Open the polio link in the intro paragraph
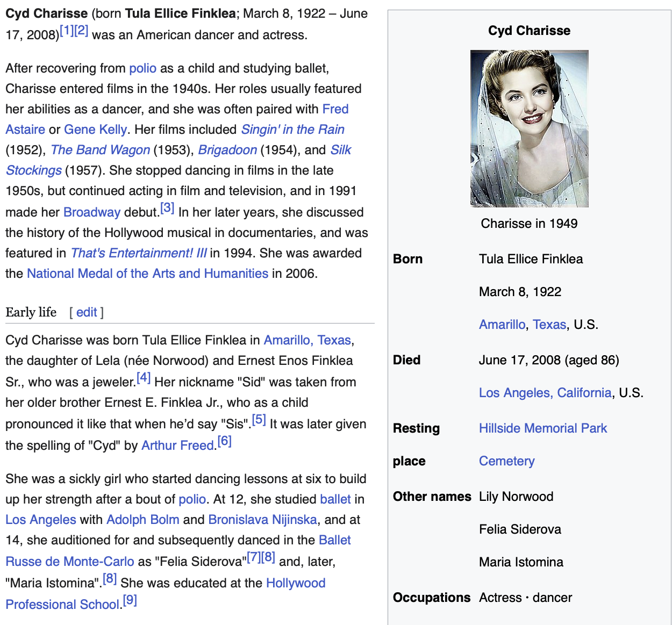This screenshot has width=672, height=625. coord(142,68)
